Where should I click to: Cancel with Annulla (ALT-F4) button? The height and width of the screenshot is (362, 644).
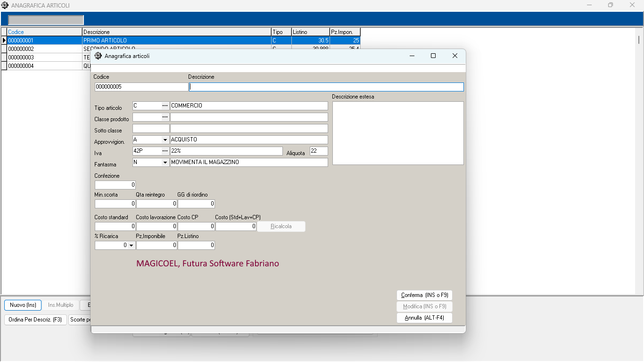pos(424,318)
